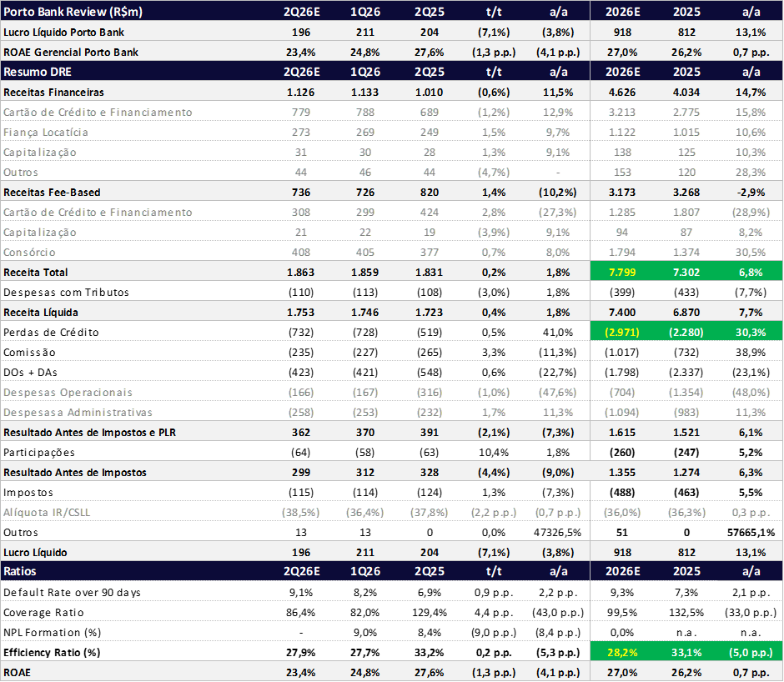
Task: Select the 'Receitas Fee-Based' row label
Action: pos(52,192)
